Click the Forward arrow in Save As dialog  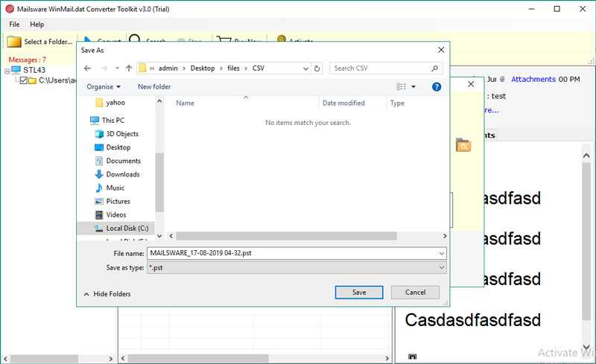coord(104,68)
